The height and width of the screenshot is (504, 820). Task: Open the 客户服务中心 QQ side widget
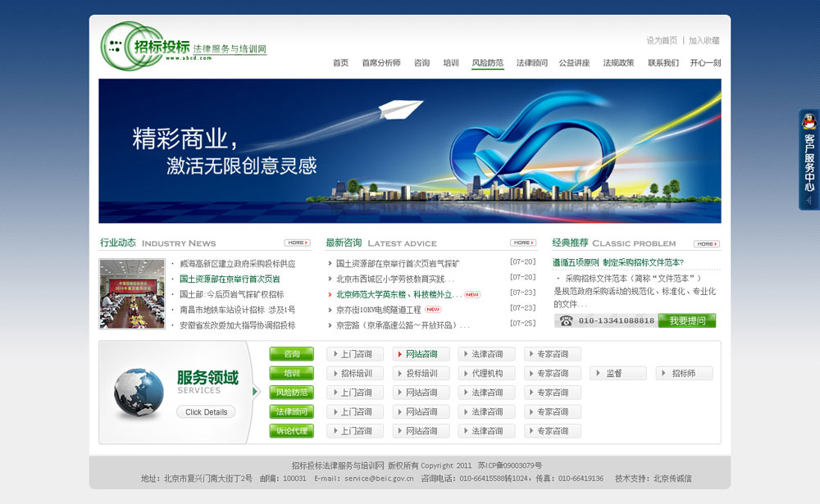pos(809,160)
